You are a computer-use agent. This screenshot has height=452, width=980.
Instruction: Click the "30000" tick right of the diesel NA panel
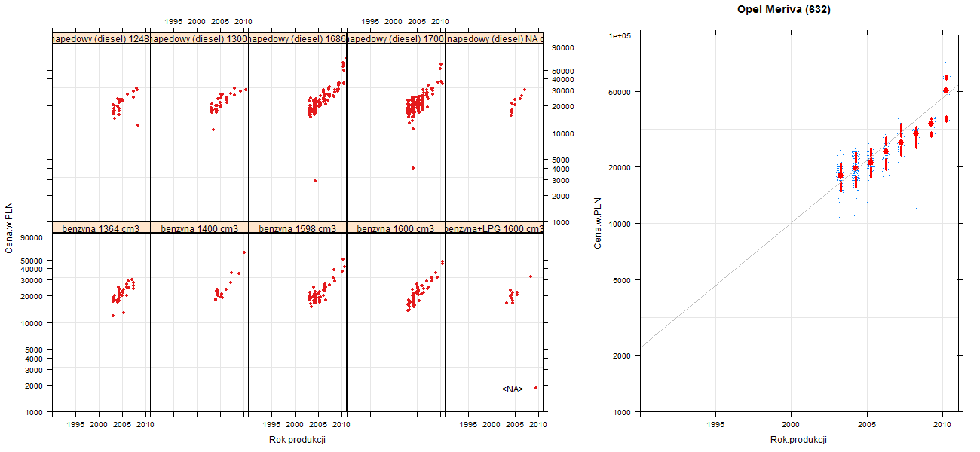click(x=564, y=90)
